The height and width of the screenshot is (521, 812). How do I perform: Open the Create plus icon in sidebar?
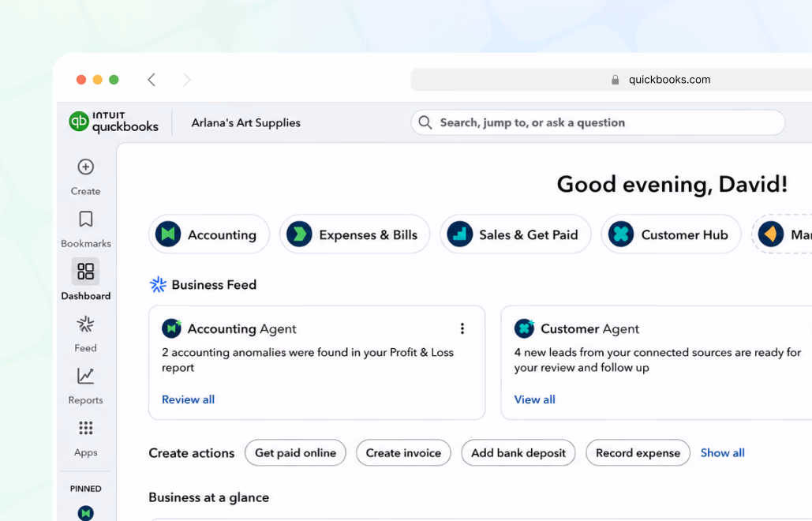85,167
